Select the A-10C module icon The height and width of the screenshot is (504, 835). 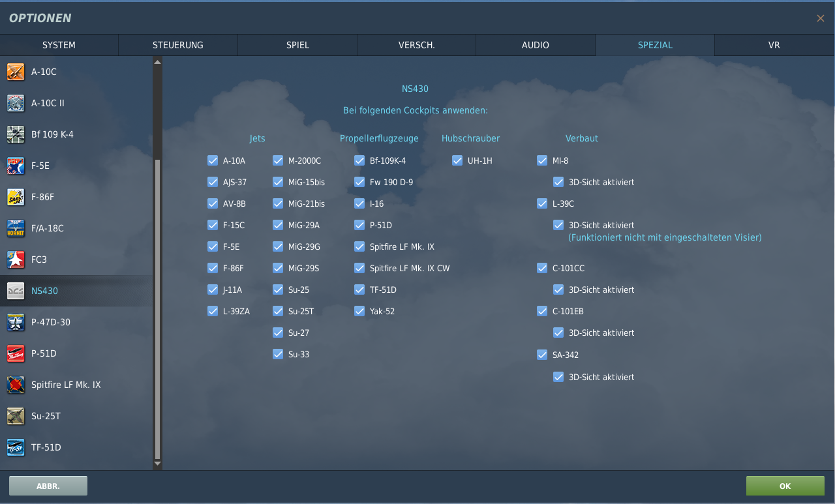[16, 72]
